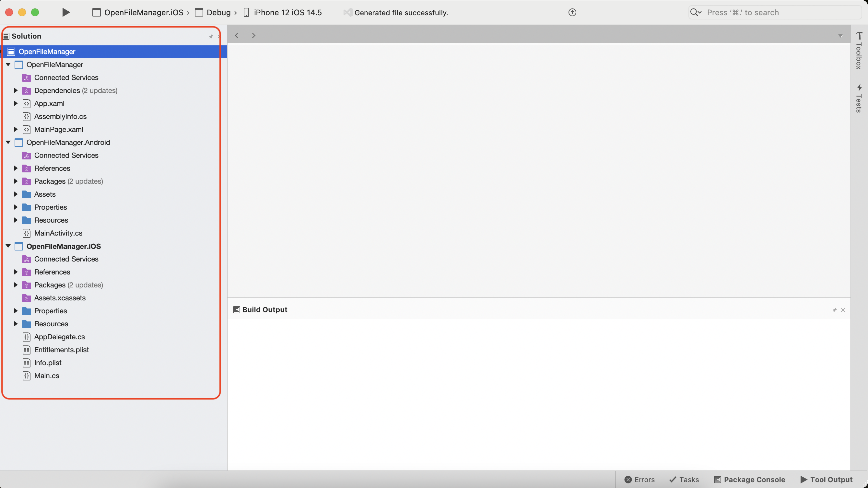This screenshot has height=488, width=868.
Task: Select the OpenFileManager solution root
Action: tap(113, 52)
